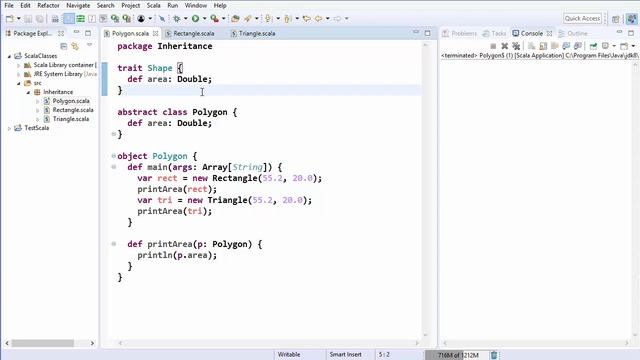Expand the JRE System Library node

[18, 74]
